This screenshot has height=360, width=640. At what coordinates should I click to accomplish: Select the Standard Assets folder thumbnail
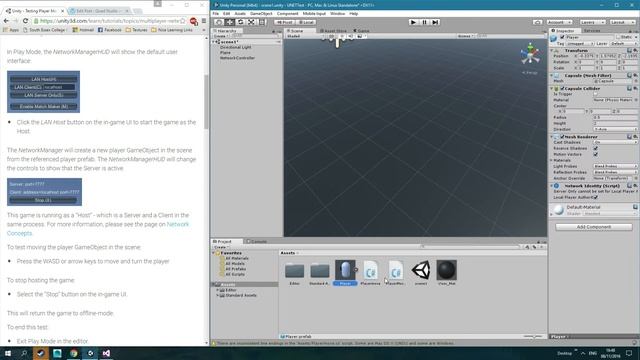tap(320, 272)
